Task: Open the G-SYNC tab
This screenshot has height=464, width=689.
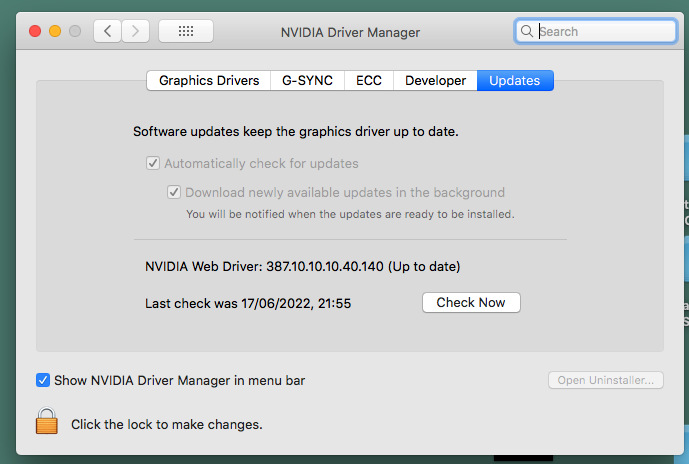Action: pos(307,80)
